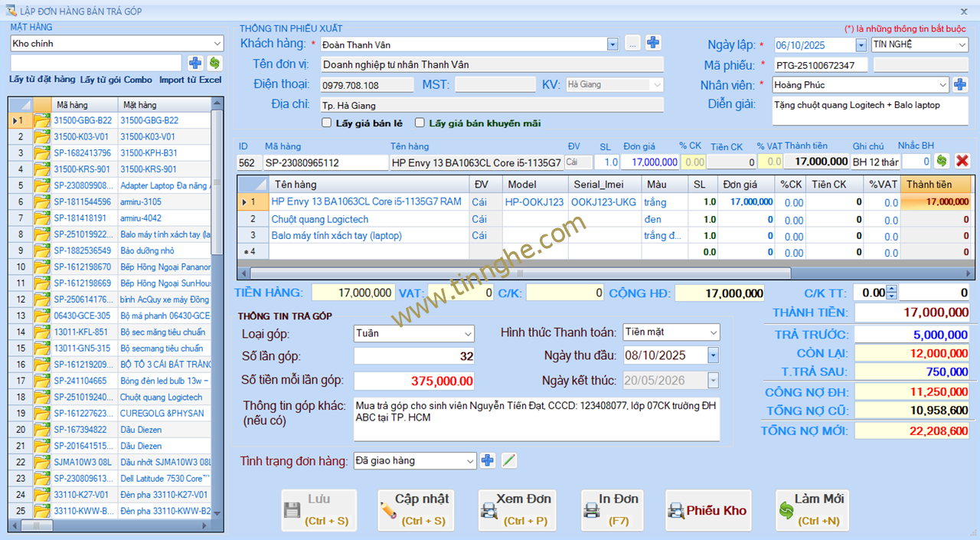Click the ellipsis browse button next to customer
980x540 pixels.
632,43
